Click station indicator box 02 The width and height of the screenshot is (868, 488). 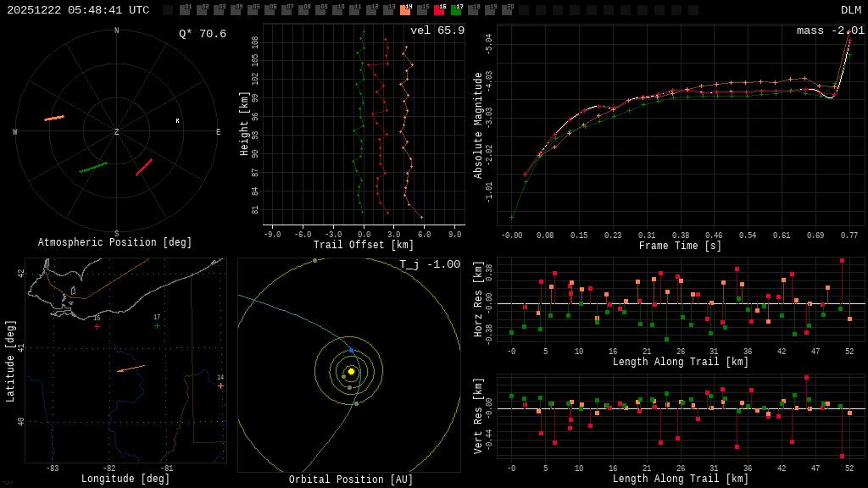(x=202, y=10)
